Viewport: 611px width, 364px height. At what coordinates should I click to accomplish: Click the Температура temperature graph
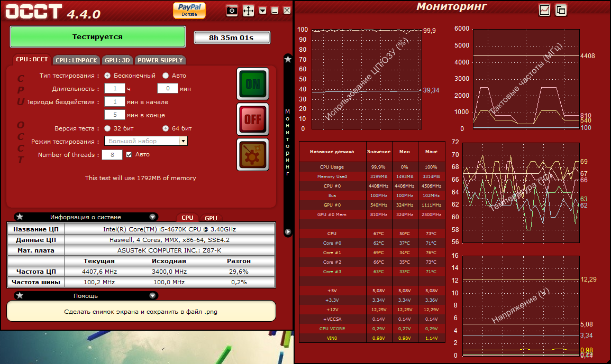tap(521, 193)
